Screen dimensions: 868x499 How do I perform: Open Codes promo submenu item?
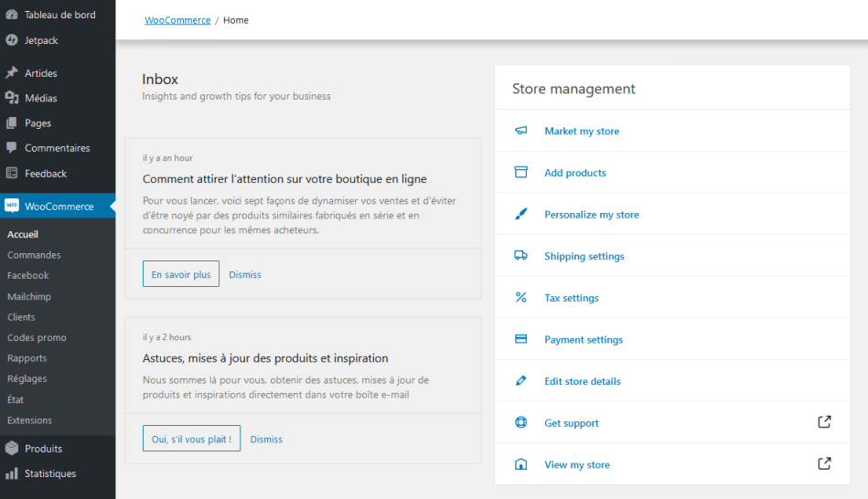[x=37, y=338]
